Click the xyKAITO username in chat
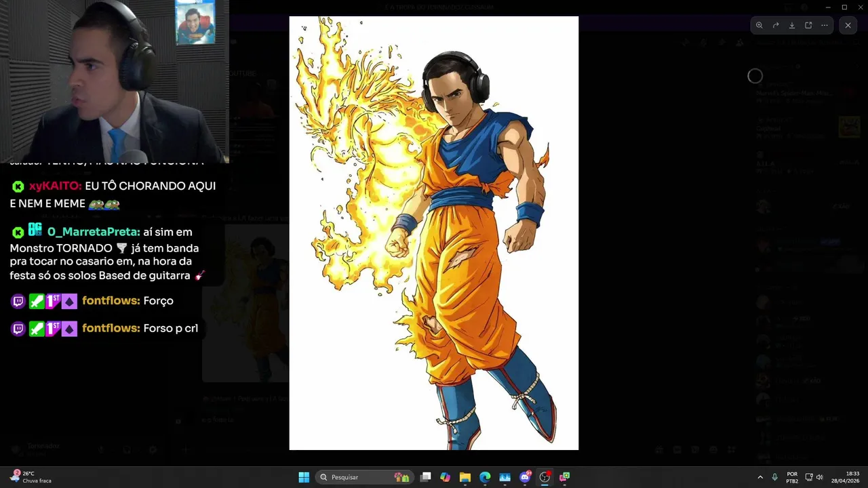Screen dimensions: 868x488 [56, 186]
